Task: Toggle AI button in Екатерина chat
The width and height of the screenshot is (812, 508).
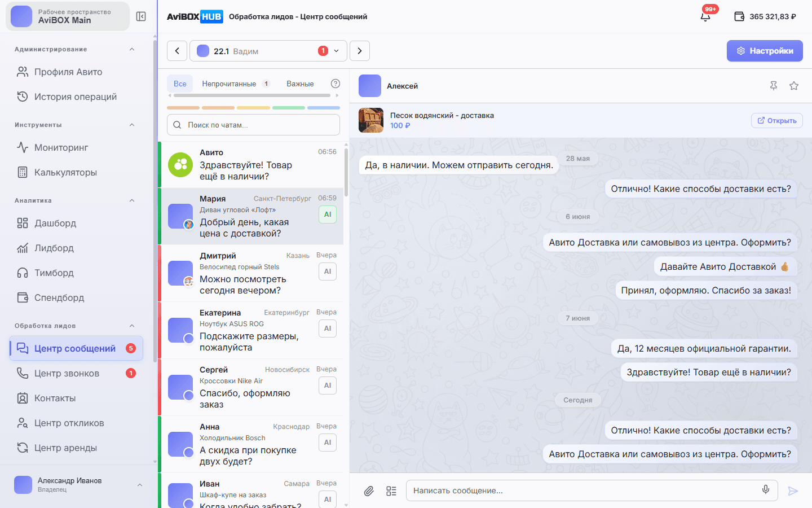Action: click(328, 329)
